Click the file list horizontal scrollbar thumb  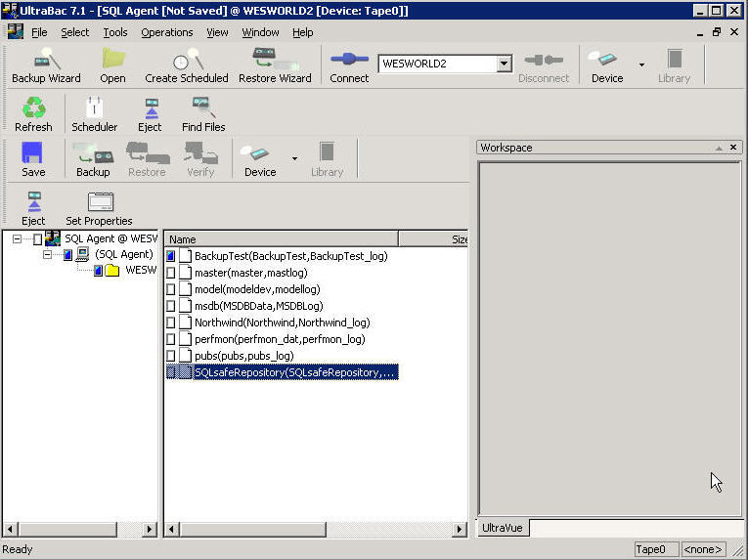[x=253, y=529]
